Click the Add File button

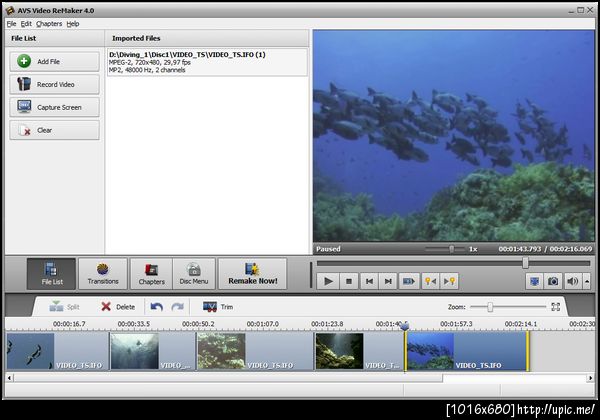click(54, 62)
